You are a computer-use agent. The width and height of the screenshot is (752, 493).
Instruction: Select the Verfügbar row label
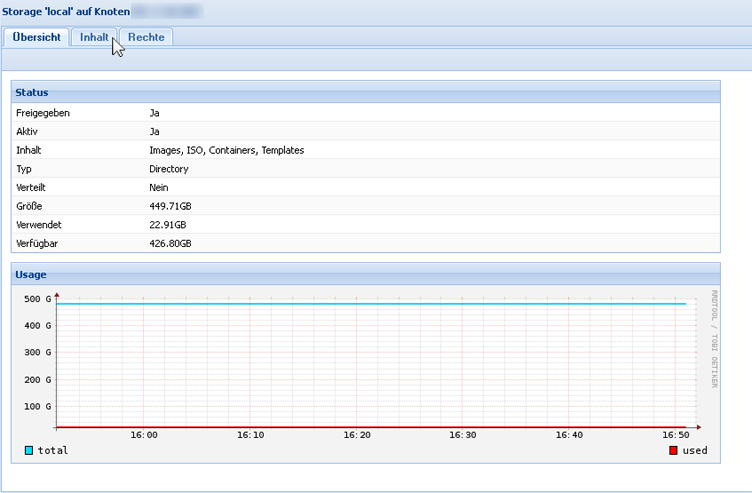click(37, 244)
